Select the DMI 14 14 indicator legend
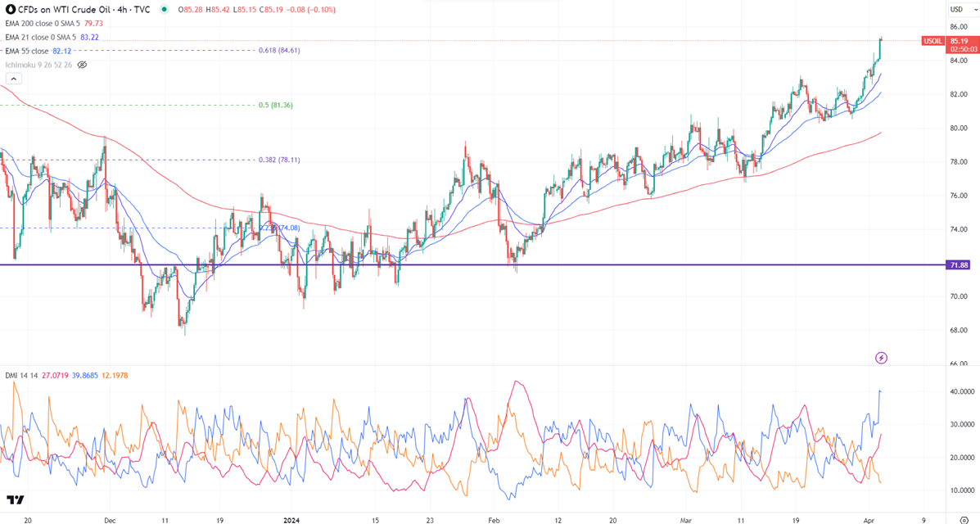Viewport: 980px width, 524px height. click(x=21, y=375)
